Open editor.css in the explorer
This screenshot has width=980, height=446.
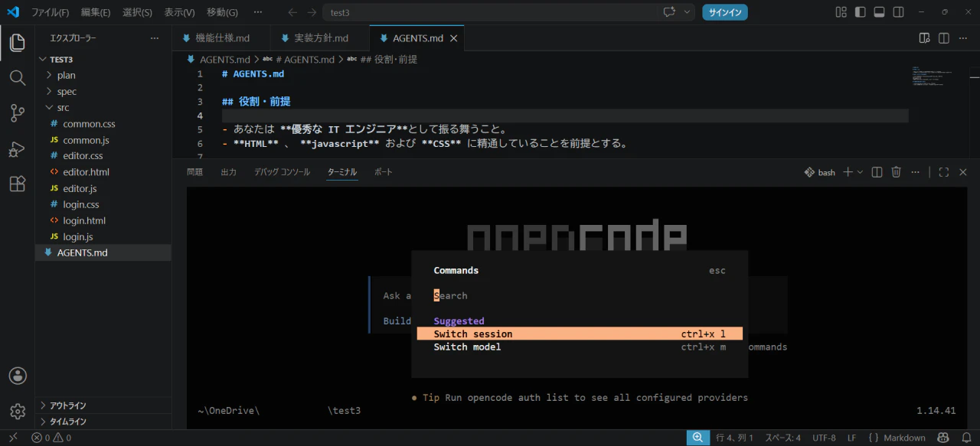(103, 156)
